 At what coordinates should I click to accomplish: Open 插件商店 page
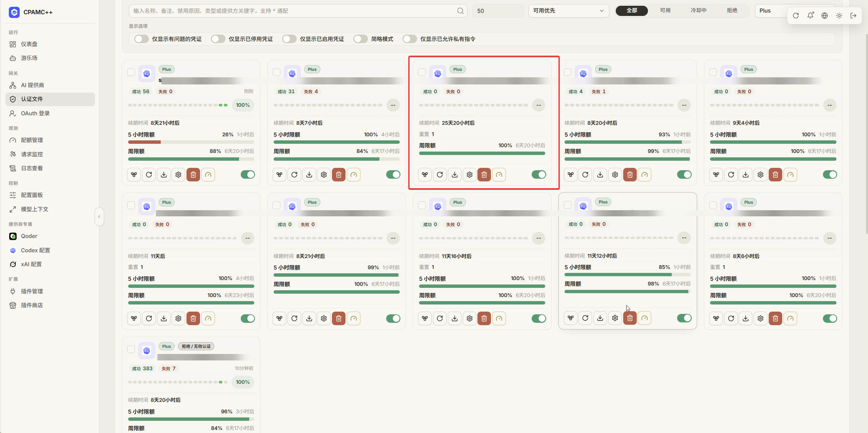tap(50, 305)
